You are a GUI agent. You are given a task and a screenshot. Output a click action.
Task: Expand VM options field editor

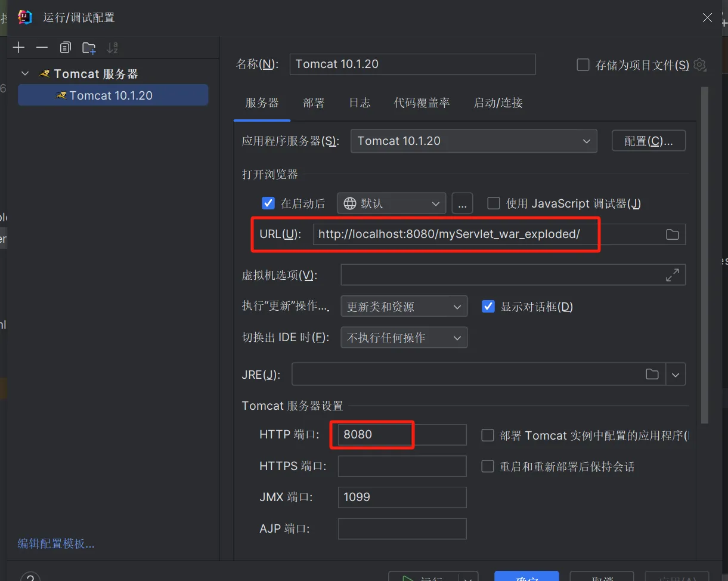click(672, 275)
